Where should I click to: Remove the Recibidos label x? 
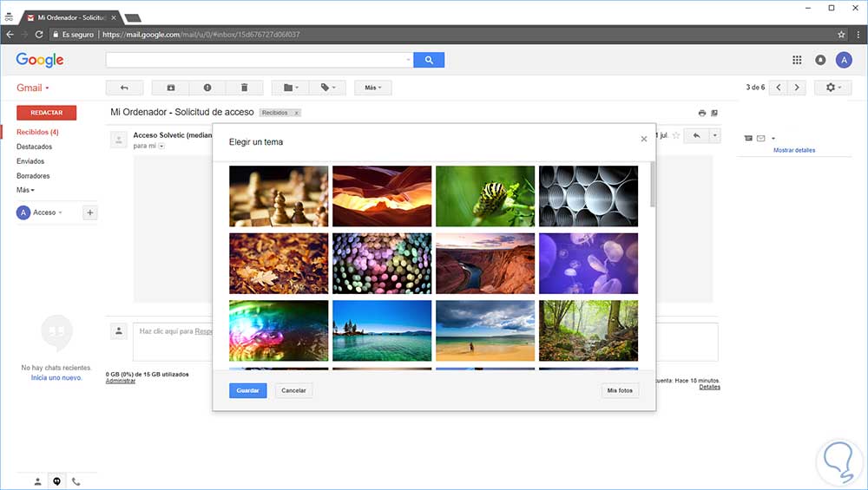pos(296,113)
